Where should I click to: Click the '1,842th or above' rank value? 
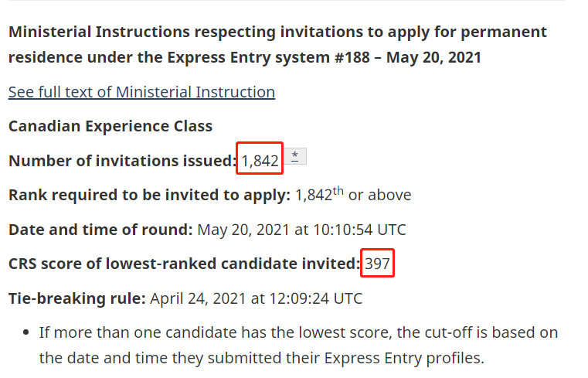coord(353,195)
